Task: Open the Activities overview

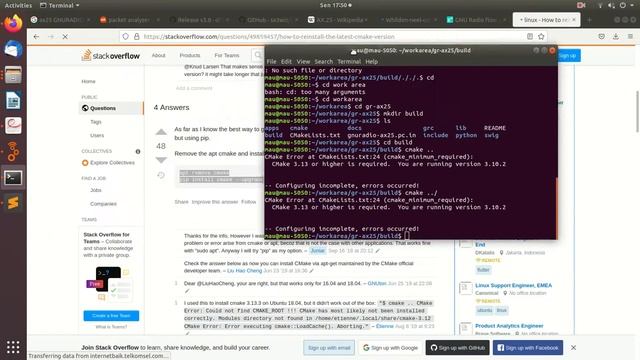Action: (x=18, y=5)
